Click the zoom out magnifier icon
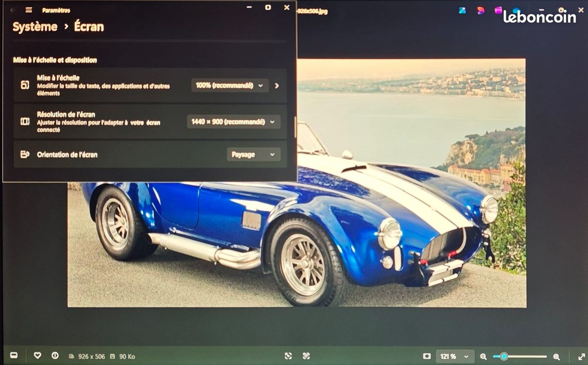The image size is (588, 365). [483, 357]
